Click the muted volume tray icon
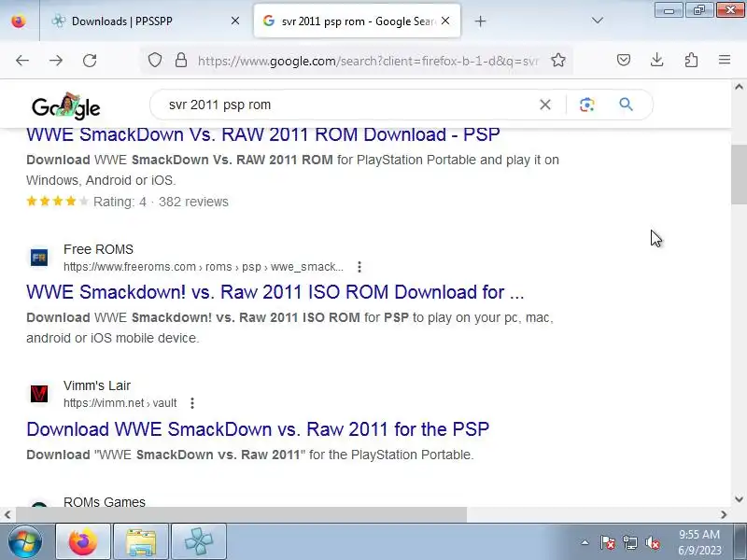Image resolution: width=747 pixels, height=560 pixels. (652, 542)
